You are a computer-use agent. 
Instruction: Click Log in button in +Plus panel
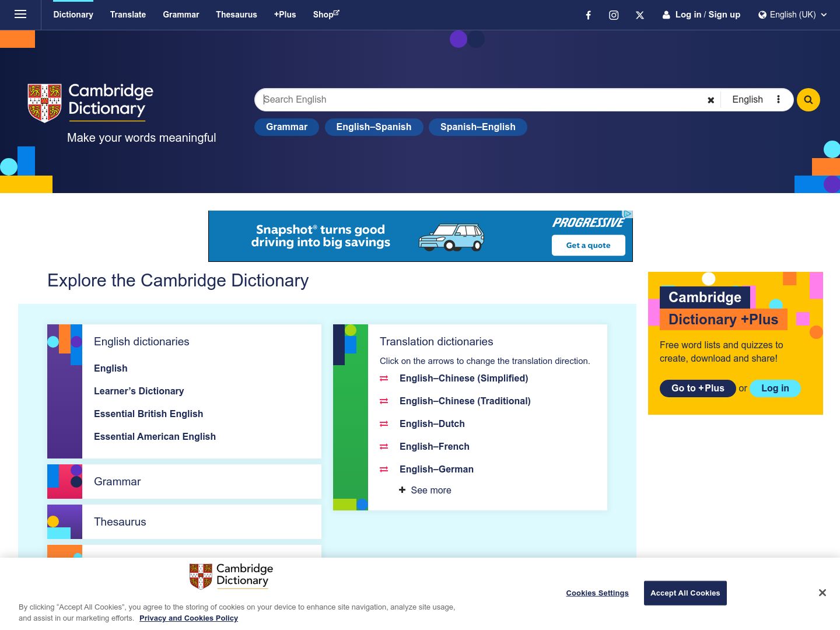click(775, 388)
